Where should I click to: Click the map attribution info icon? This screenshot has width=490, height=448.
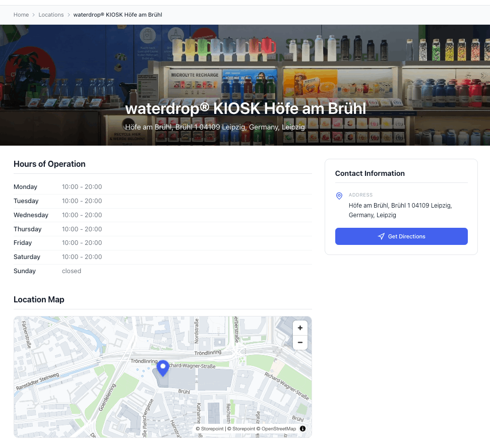[302, 428]
